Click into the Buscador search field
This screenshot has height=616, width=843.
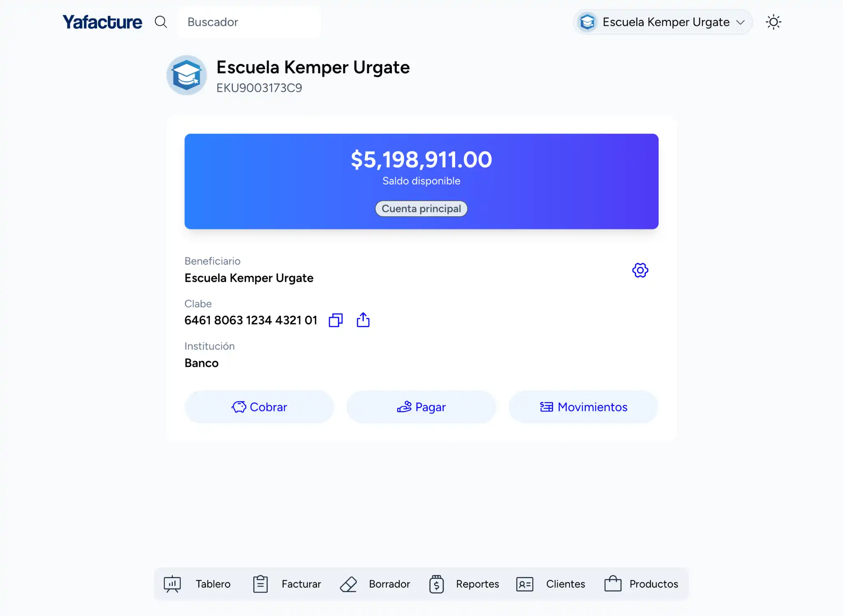[249, 22]
